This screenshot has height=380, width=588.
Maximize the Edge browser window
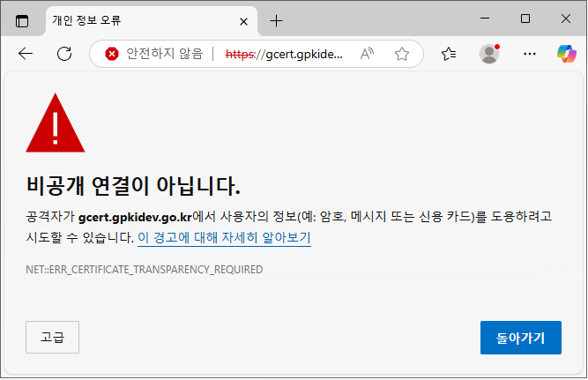525,19
